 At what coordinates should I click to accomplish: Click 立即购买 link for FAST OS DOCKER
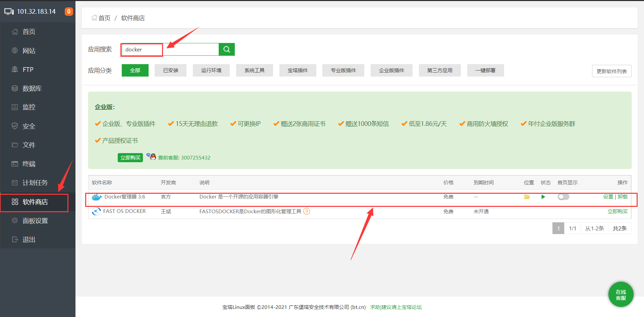[618, 212]
